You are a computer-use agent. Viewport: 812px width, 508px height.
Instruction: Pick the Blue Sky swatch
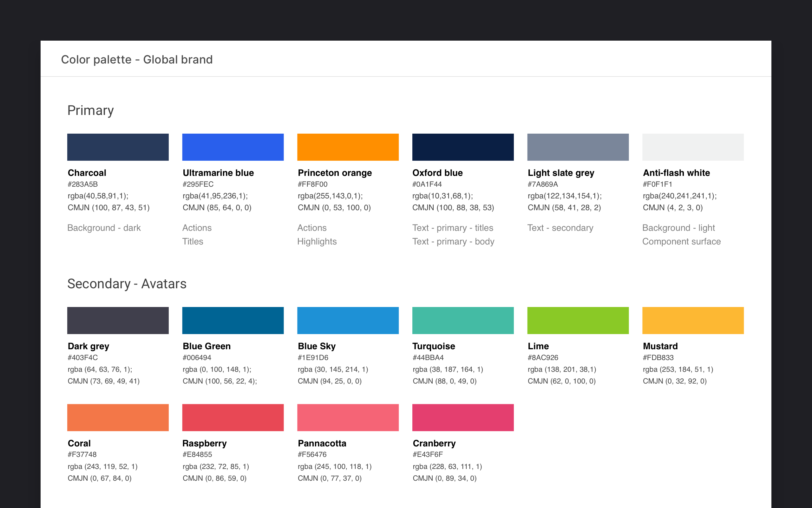tap(348, 321)
